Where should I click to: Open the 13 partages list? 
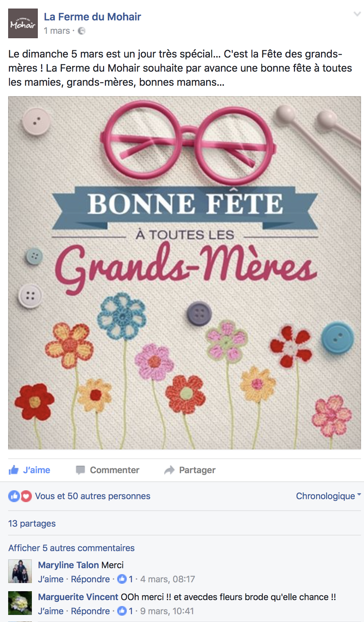click(x=32, y=524)
